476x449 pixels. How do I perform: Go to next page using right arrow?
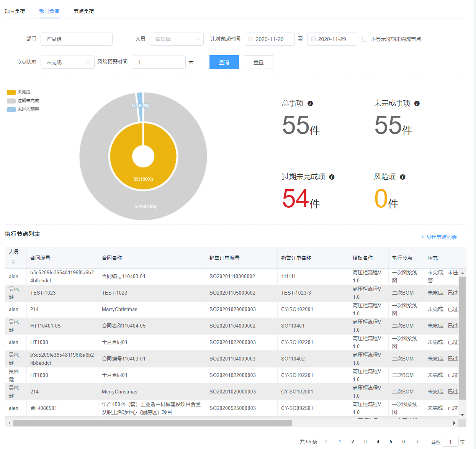point(417,442)
